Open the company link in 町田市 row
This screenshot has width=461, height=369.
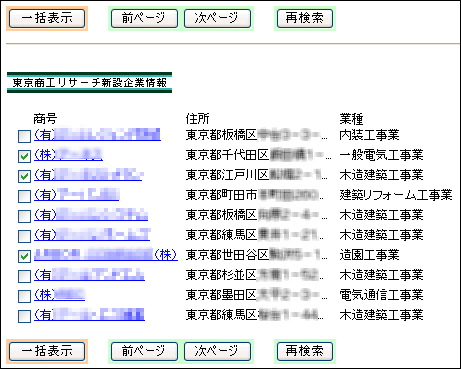click(77, 195)
